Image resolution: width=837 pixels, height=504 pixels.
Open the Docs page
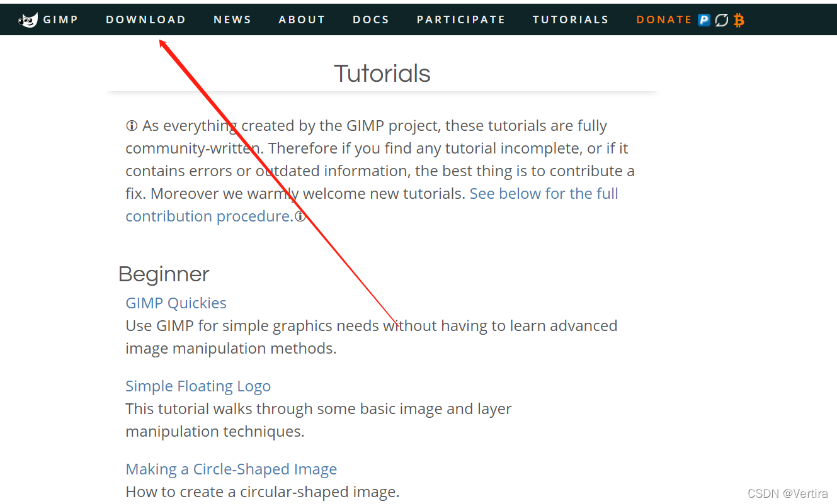[371, 20]
